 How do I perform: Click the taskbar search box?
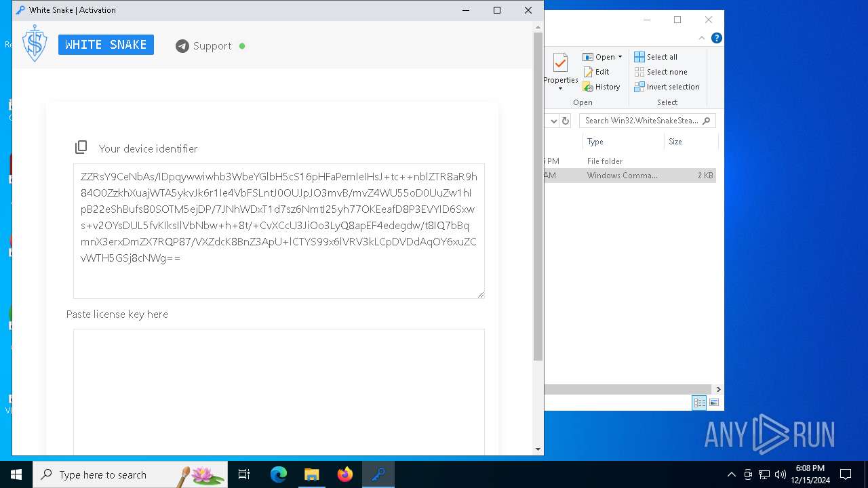(130, 474)
